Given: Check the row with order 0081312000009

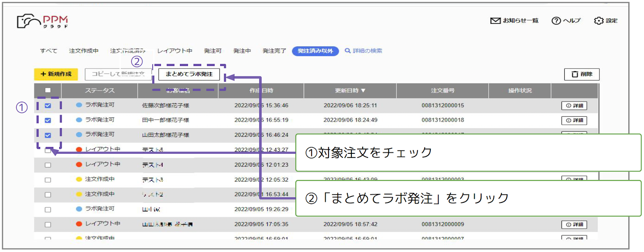Looking at the screenshot, I should point(48,225).
